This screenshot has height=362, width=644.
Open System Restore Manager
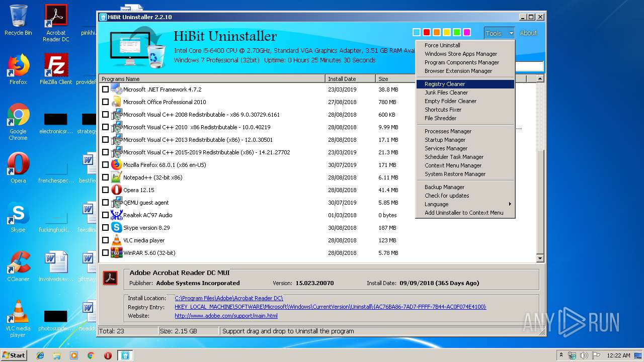pyautogui.click(x=465, y=174)
